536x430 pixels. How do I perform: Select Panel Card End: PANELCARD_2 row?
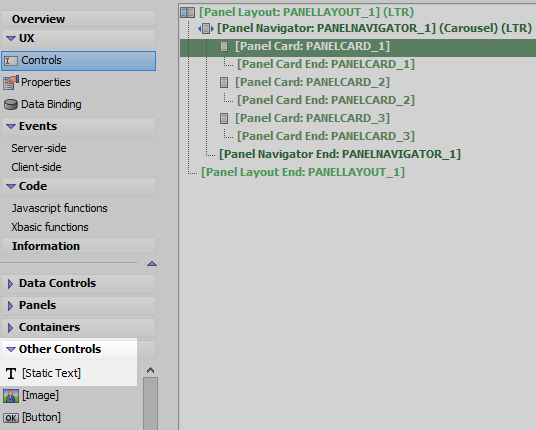(x=326, y=100)
